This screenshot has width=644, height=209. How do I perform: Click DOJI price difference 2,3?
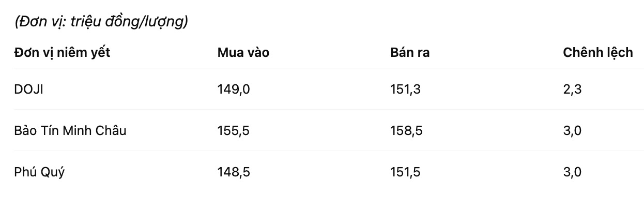(x=572, y=89)
